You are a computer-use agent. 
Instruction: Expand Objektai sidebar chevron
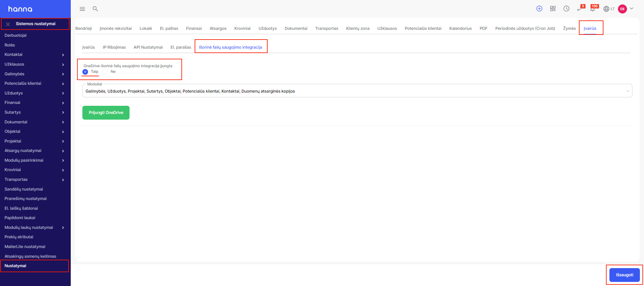click(x=63, y=132)
